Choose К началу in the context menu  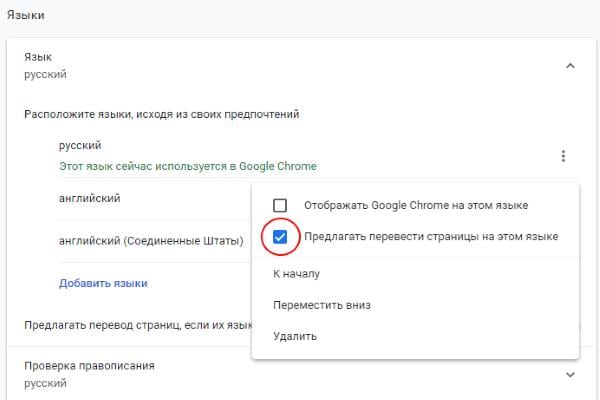296,272
